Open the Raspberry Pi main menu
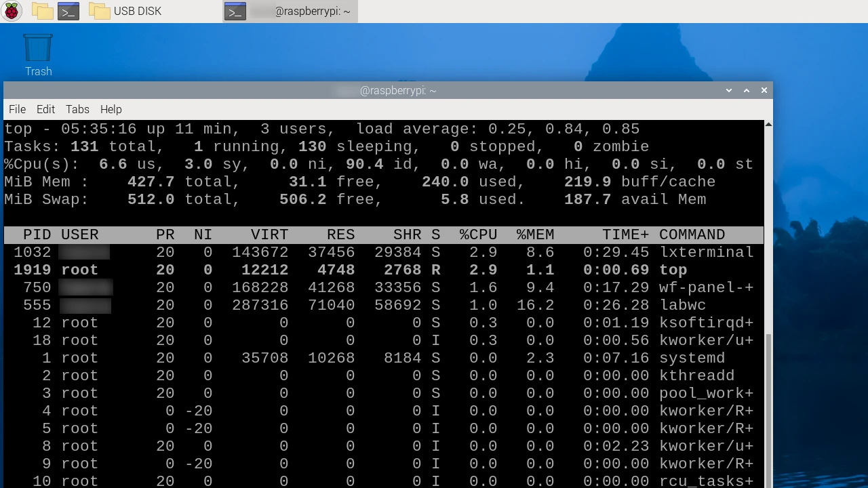Screen dimensions: 868x488 coord(12,11)
